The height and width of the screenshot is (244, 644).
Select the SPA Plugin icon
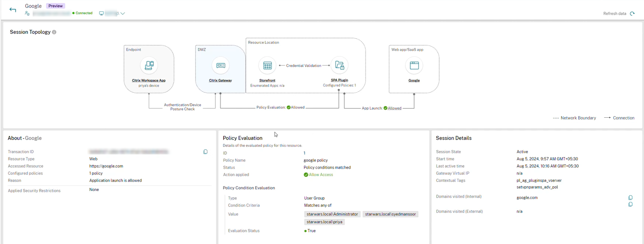point(339,65)
